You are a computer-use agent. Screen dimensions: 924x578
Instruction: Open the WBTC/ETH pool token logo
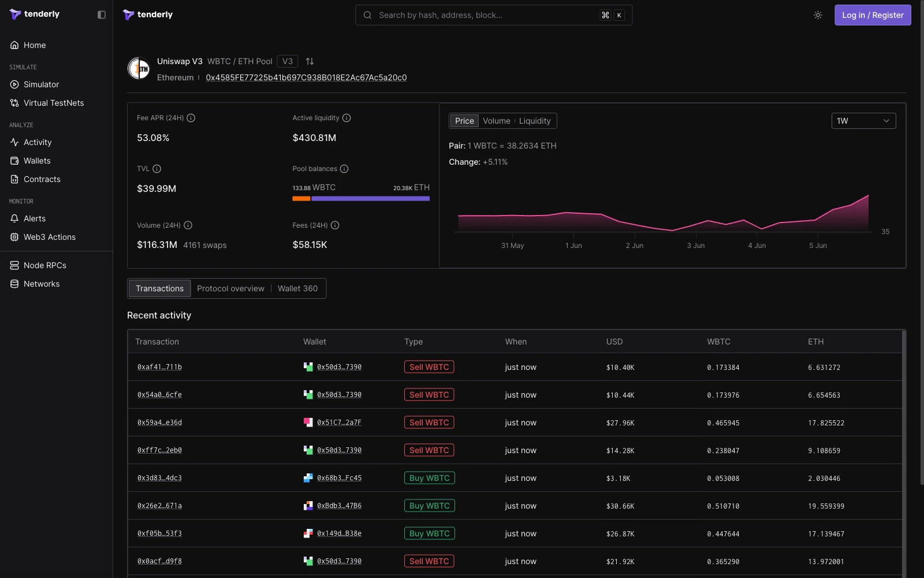[x=139, y=69]
